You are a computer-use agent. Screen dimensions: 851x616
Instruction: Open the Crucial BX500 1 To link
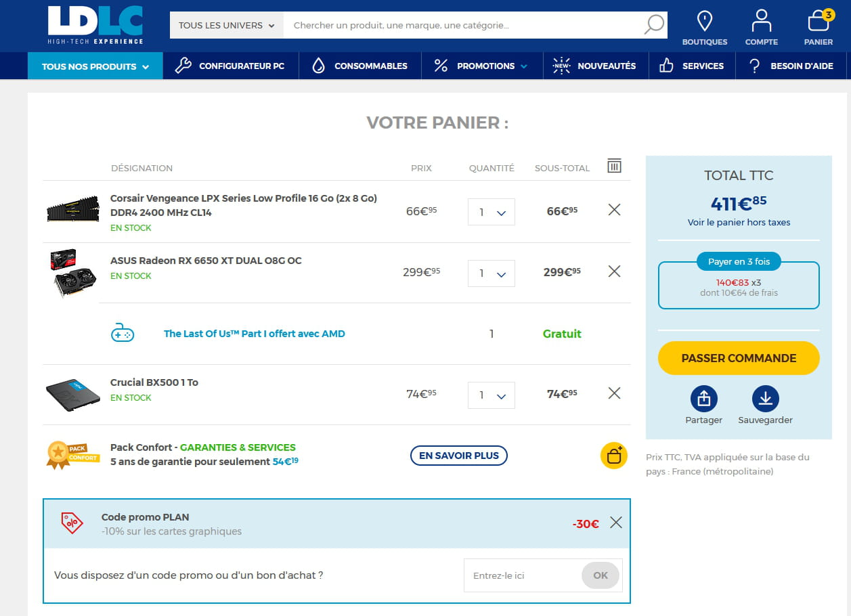154,382
